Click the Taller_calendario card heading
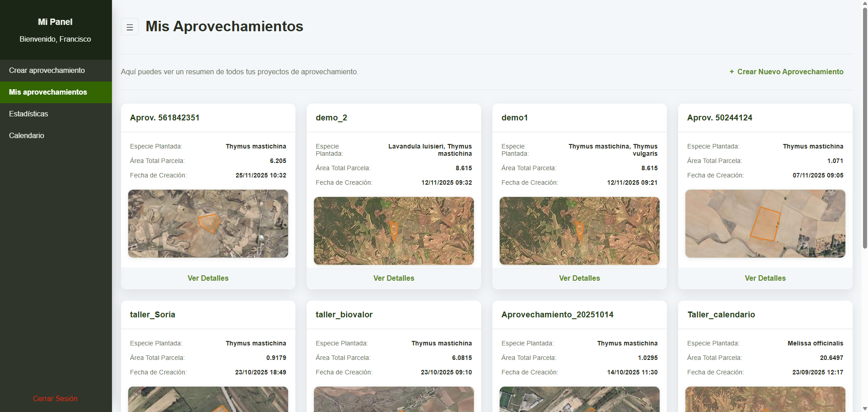868x412 pixels. pos(721,315)
